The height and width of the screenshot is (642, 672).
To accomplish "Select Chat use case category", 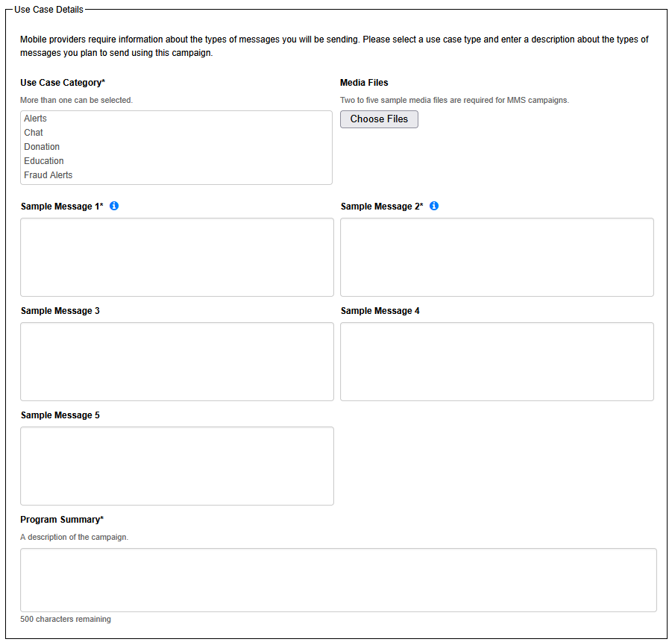I will [34, 133].
